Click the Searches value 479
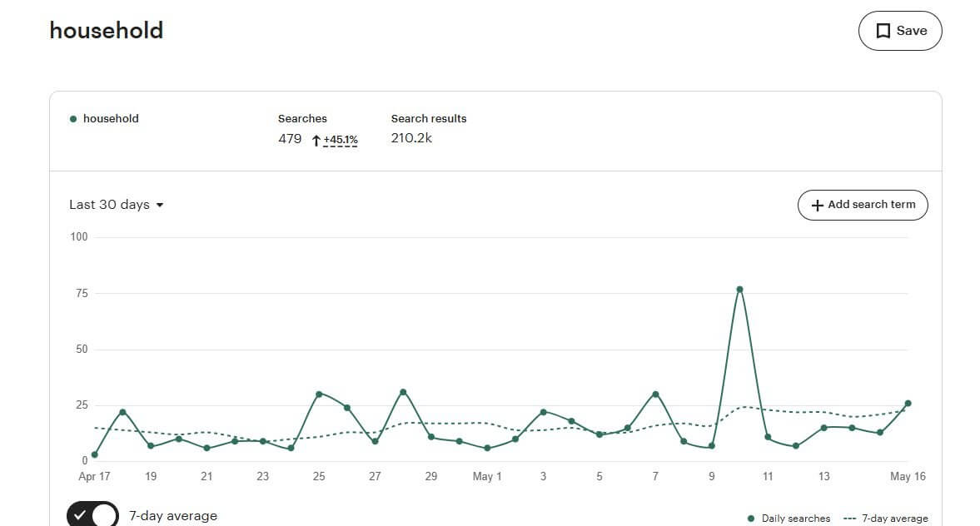 (x=290, y=139)
